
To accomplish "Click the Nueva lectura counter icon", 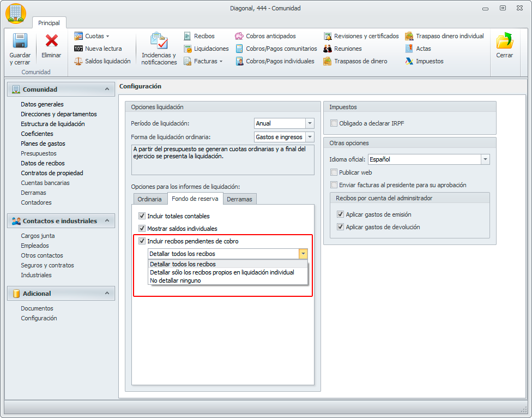I will pyautogui.click(x=78, y=49).
